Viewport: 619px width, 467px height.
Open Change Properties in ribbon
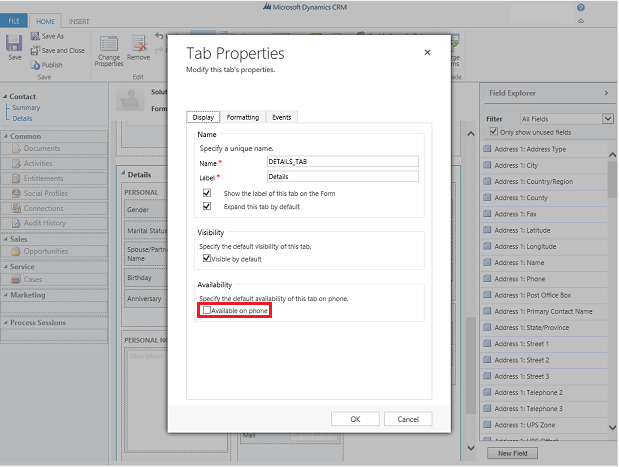click(x=109, y=51)
